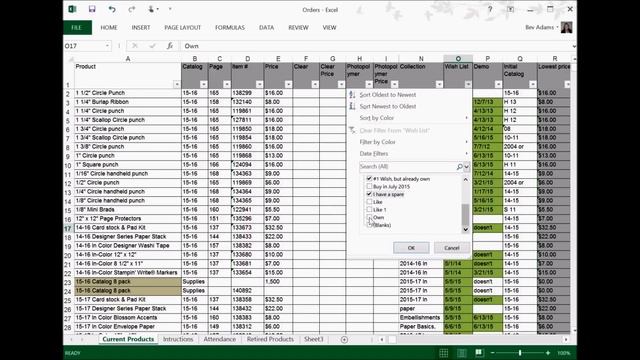Open the Price column filter dropdown
The image size is (640, 360).
tap(288, 84)
